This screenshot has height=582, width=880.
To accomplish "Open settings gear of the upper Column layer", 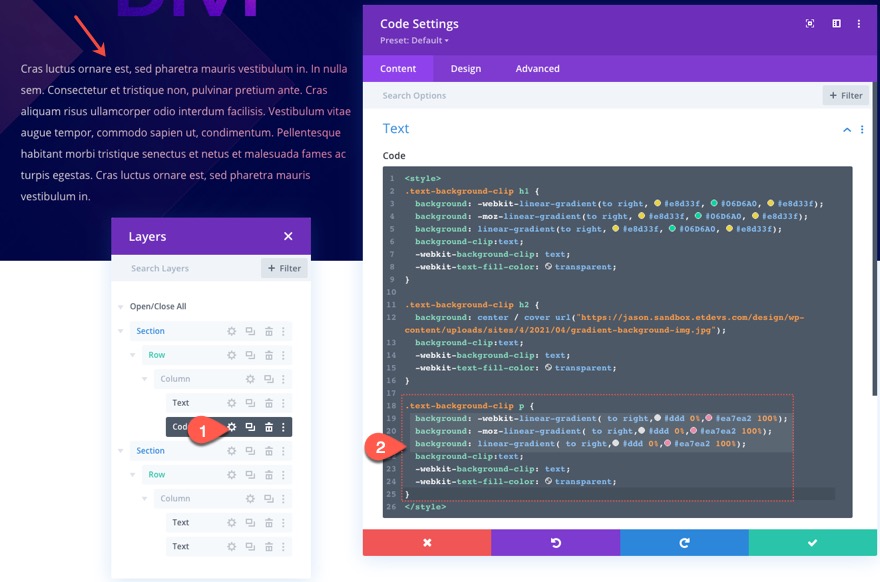I will (x=250, y=379).
